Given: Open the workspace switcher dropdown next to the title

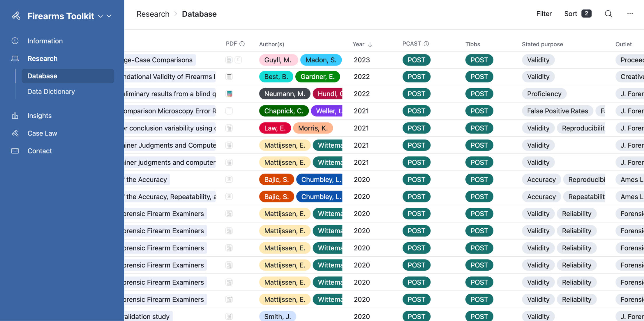Looking at the screenshot, I should pyautogui.click(x=100, y=17).
